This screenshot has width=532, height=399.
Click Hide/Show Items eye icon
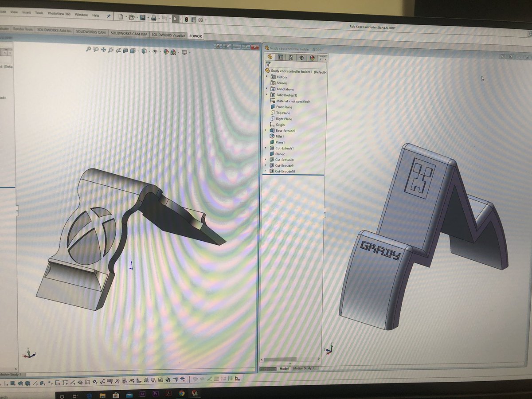tap(155, 51)
